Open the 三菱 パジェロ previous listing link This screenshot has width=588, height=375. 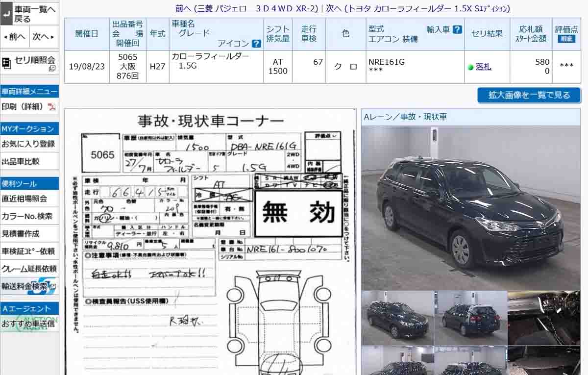[x=247, y=8]
